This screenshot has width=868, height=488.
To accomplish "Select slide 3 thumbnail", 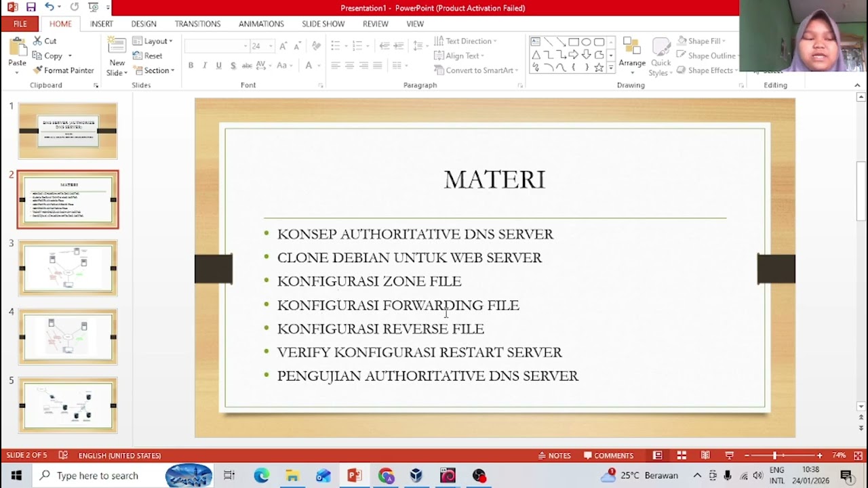I will [x=68, y=268].
